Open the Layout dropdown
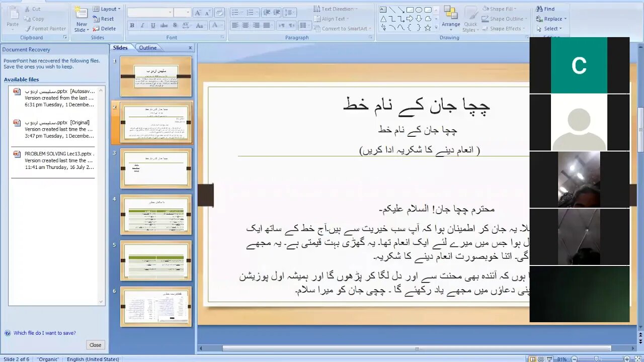 [x=107, y=9]
